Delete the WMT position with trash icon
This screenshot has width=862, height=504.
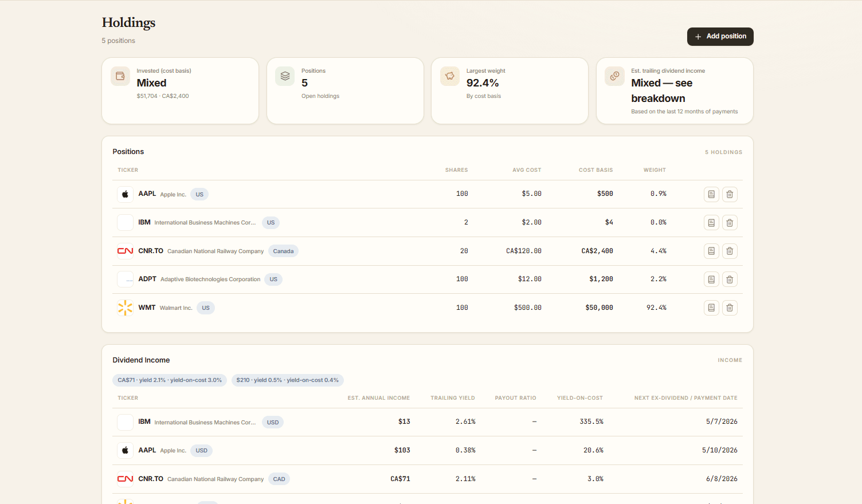730,308
